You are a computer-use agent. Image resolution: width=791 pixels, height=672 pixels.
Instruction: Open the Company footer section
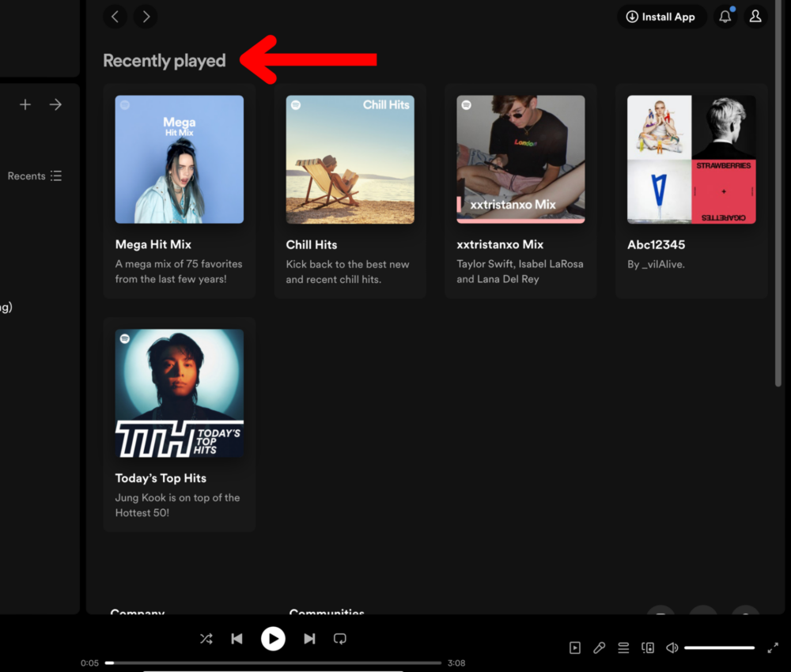137,613
